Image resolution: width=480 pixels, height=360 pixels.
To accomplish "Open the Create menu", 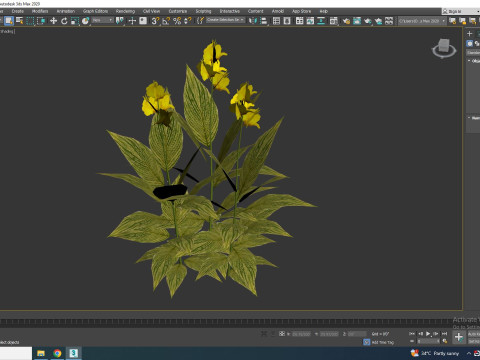I will [x=18, y=11].
